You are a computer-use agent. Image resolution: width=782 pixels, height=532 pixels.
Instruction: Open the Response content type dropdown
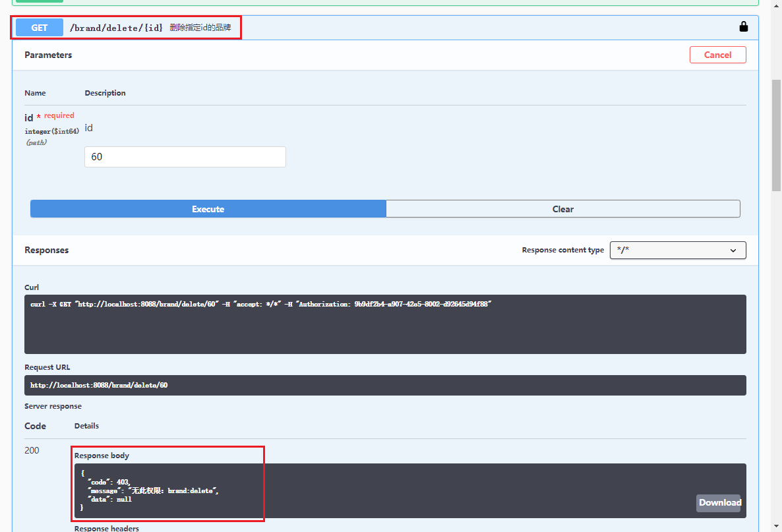pos(678,251)
